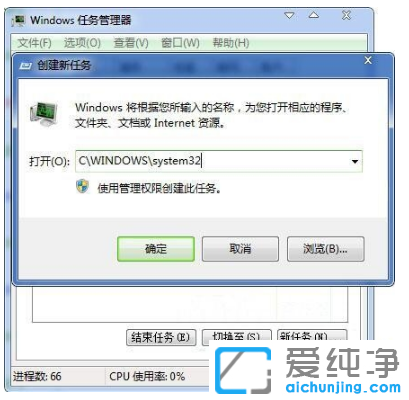Screen dimensions: 409x400
Task: Open the 查看(V) menu
Action: coord(131,43)
